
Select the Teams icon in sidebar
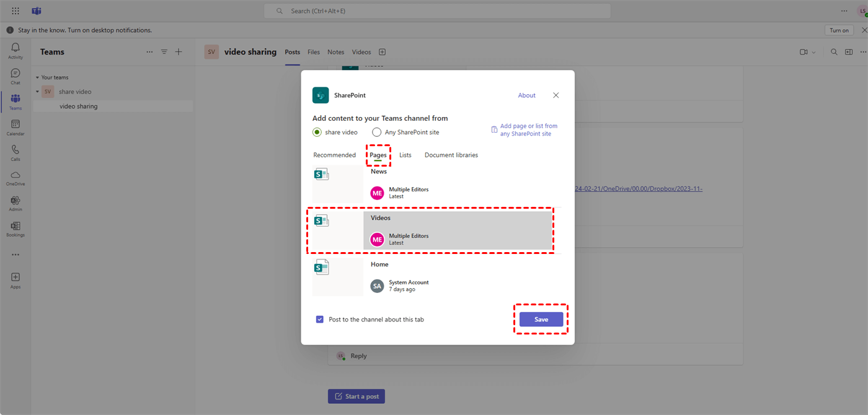(15, 102)
